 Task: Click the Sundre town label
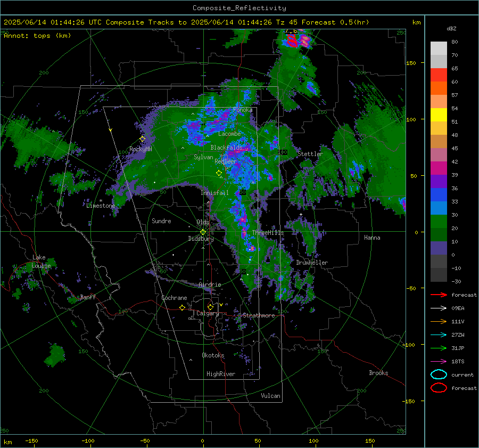click(162, 221)
